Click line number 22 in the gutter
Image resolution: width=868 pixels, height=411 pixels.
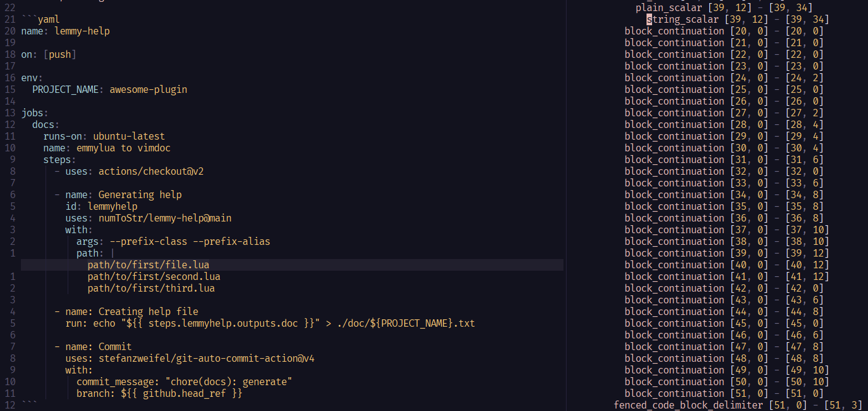(x=10, y=7)
